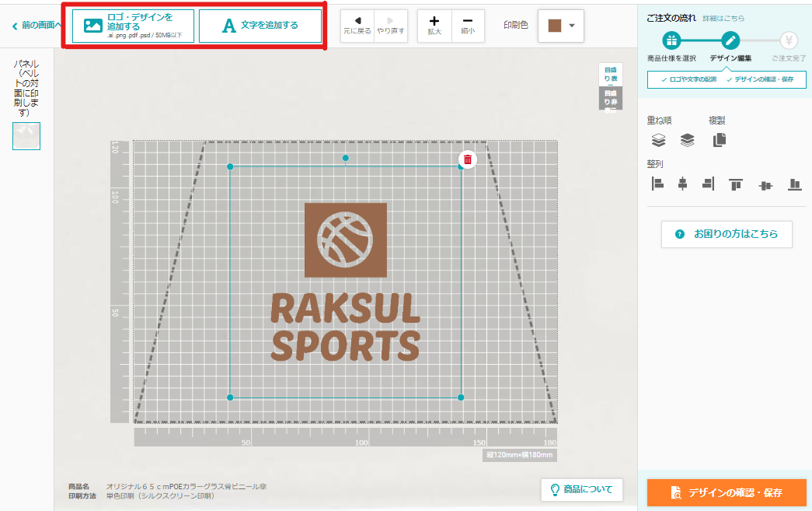
Task: Align the selection to the bottom edge
Action: coord(795,184)
